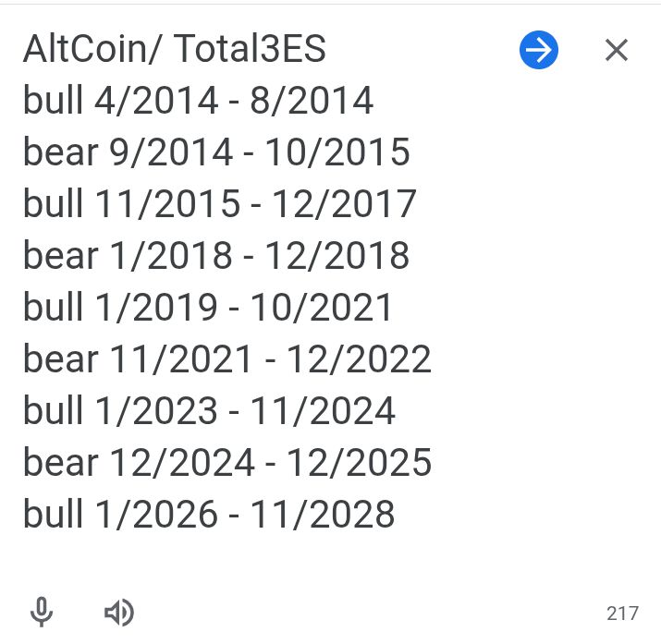
Task: Click the 217 character counter
Action: pyautogui.click(x=622, y=613)
